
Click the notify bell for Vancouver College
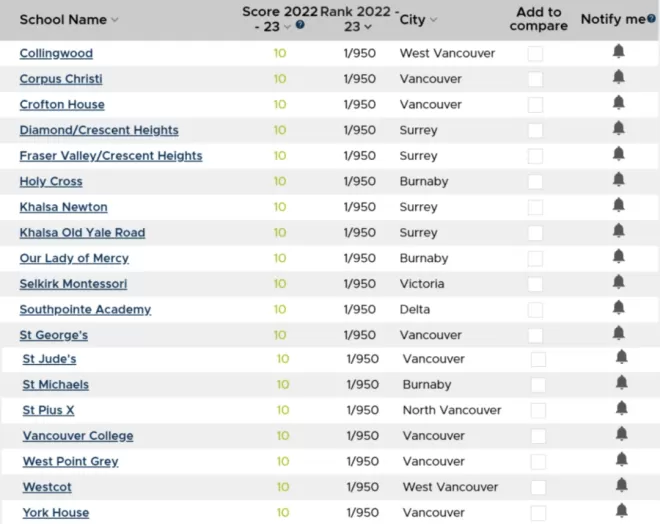tap(622, 434)
